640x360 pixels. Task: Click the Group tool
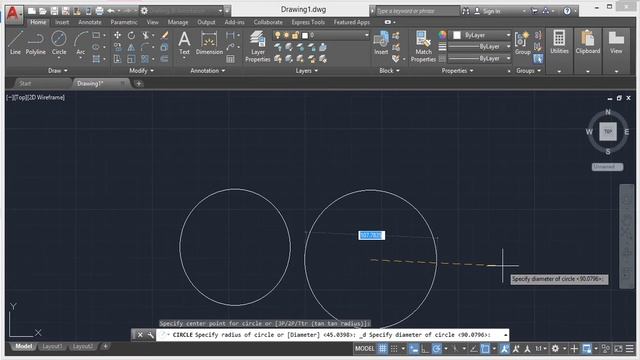pyautogui.click(x=522, y=43)
